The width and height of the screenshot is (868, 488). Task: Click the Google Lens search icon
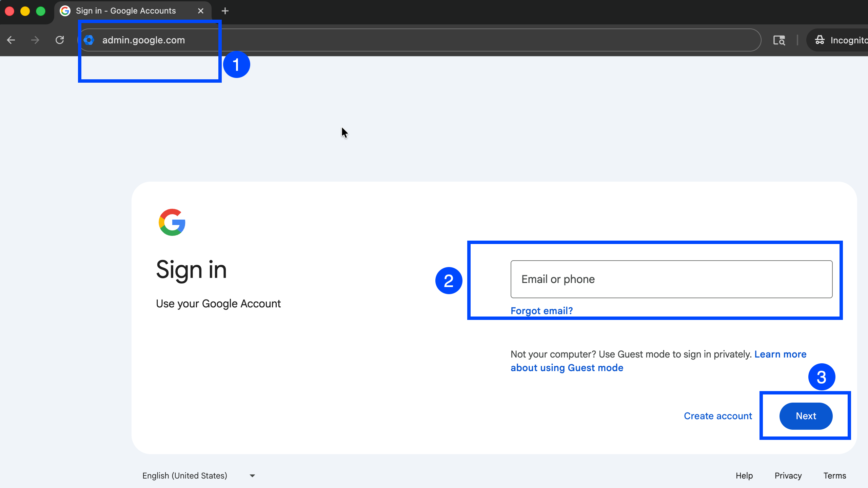[779, 40]
